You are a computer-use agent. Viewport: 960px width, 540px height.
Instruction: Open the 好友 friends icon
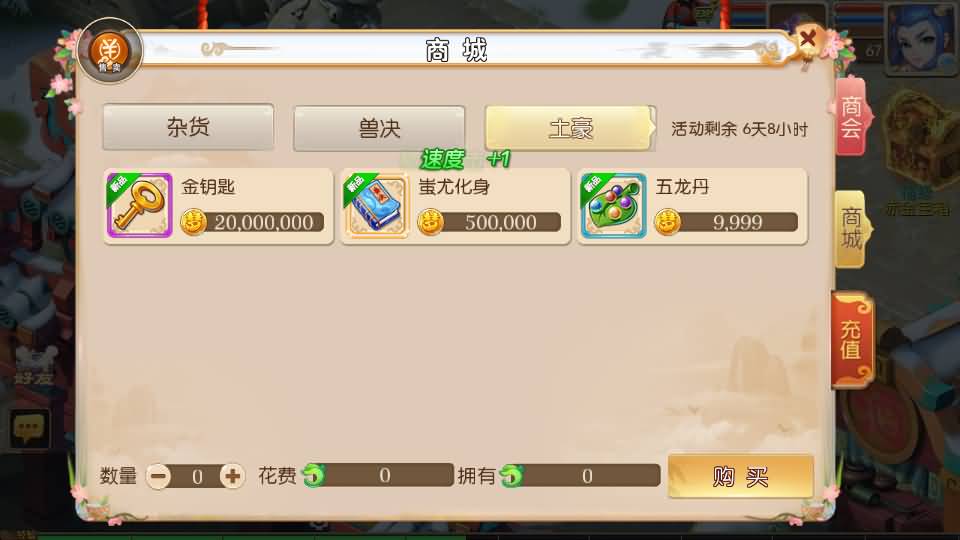coord(34,366)
